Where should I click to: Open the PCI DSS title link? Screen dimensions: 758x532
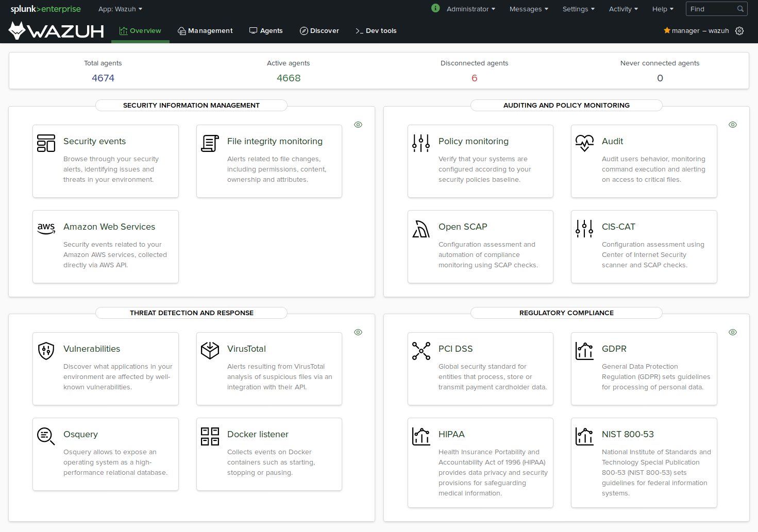coord(456,349)
